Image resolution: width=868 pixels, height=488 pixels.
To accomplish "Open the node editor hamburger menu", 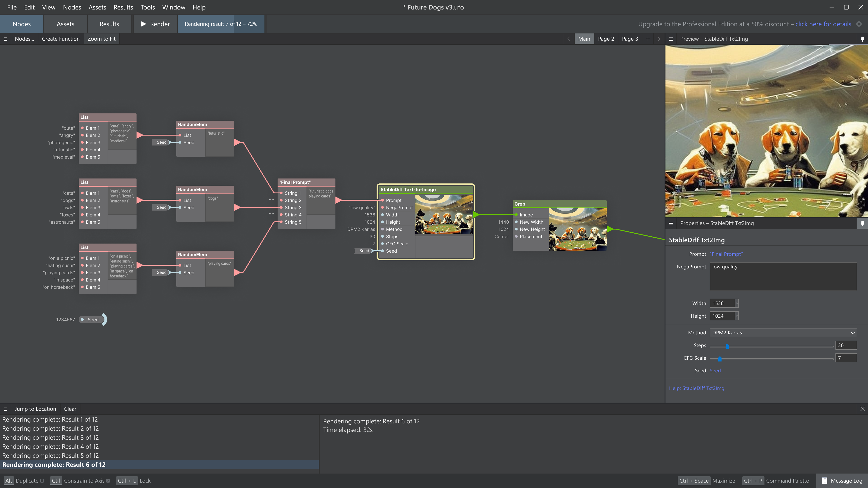I will point(5,39).
